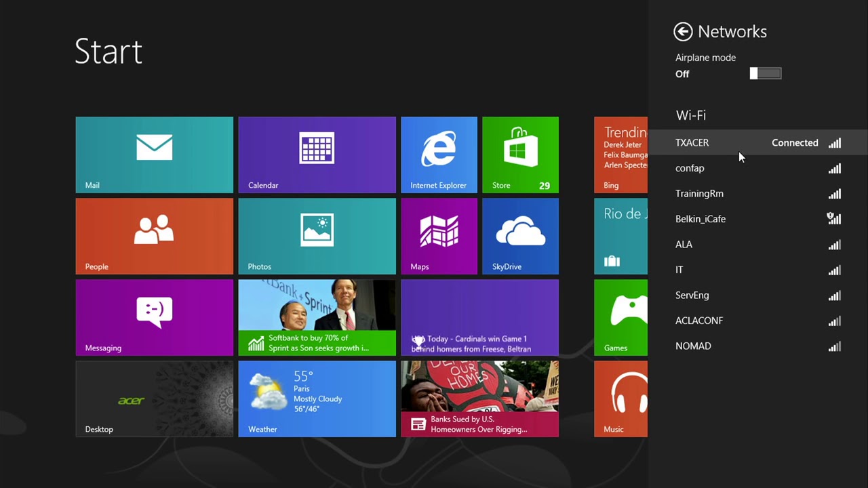Open the Desktop tile with Acer logo
The image size is (868, 488).
point(154,399)
